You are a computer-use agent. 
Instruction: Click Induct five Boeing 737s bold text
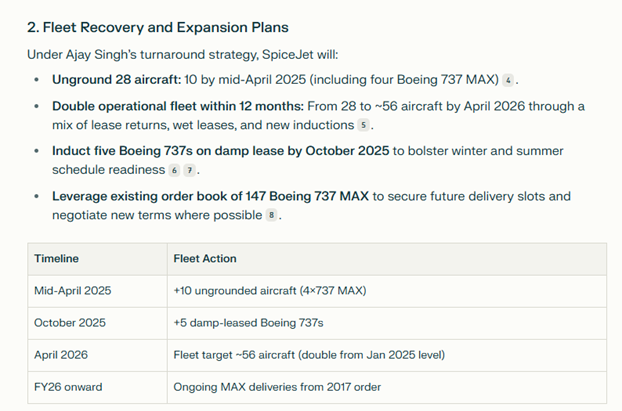[x=221, y=151]
